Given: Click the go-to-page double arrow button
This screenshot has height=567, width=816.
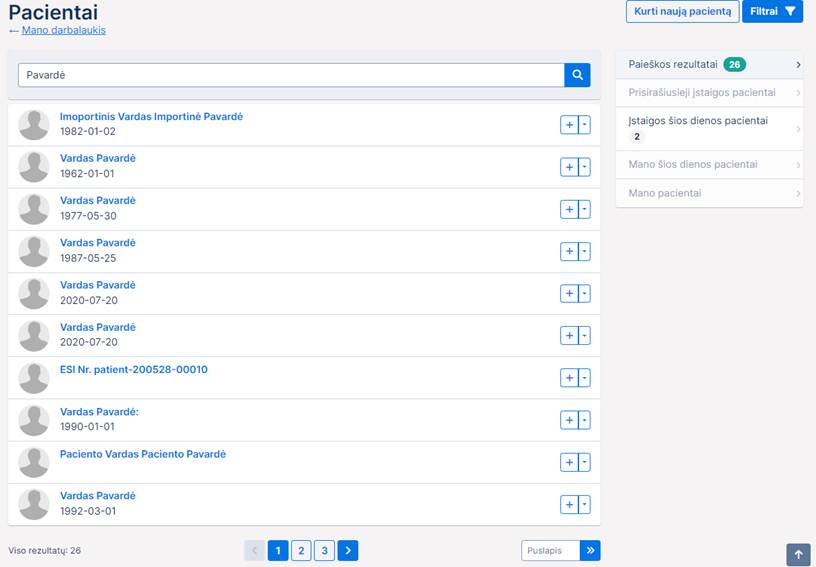Looking at the screenshot, I should tap(590, 550).
